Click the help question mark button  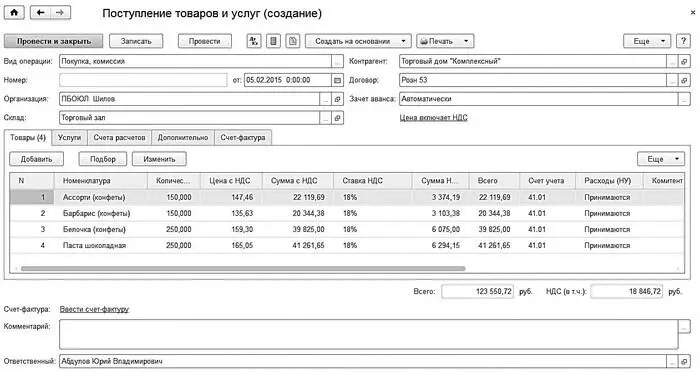point(683,41)
